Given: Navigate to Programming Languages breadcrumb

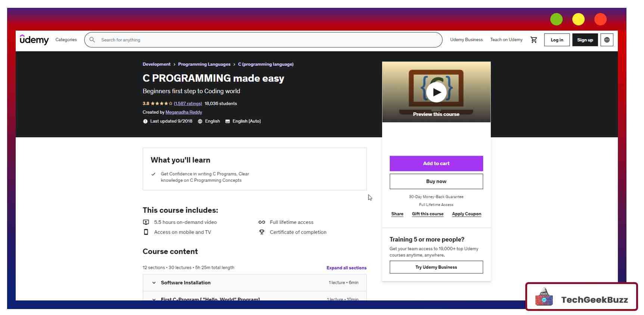Looking at the screenshot, I should pos(204,65).
